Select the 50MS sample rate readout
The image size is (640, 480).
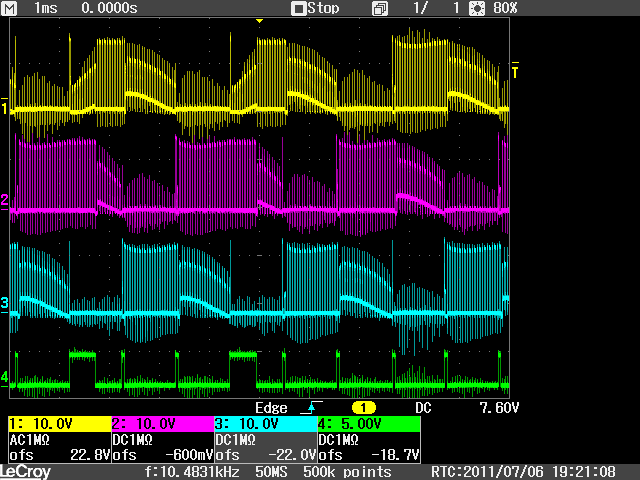point(271,472)
